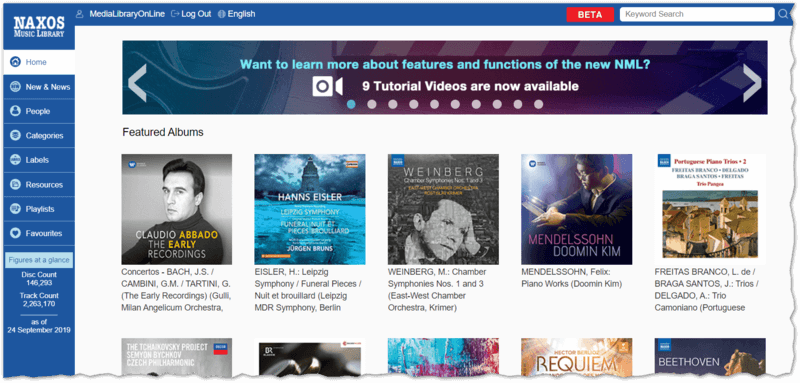Open the Mendelssohn Doomin Kim album cover
The height and width of the screenshot is (383, 800).
[577, 209]
